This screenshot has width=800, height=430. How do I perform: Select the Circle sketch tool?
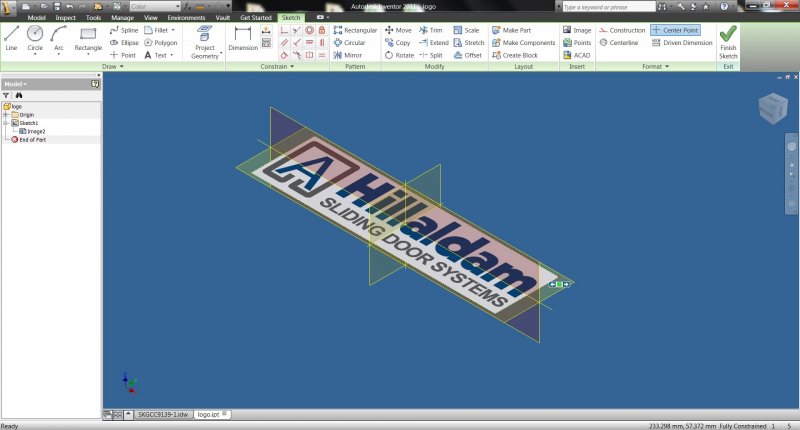[x=35, y=38]
